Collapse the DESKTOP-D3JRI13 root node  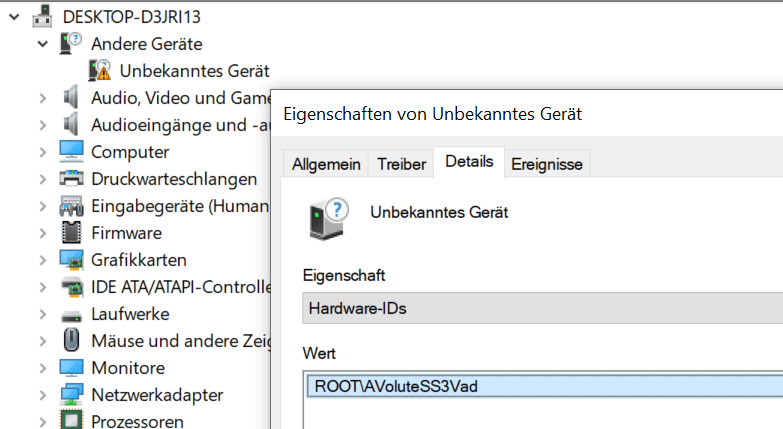click(x=14, y=17)
